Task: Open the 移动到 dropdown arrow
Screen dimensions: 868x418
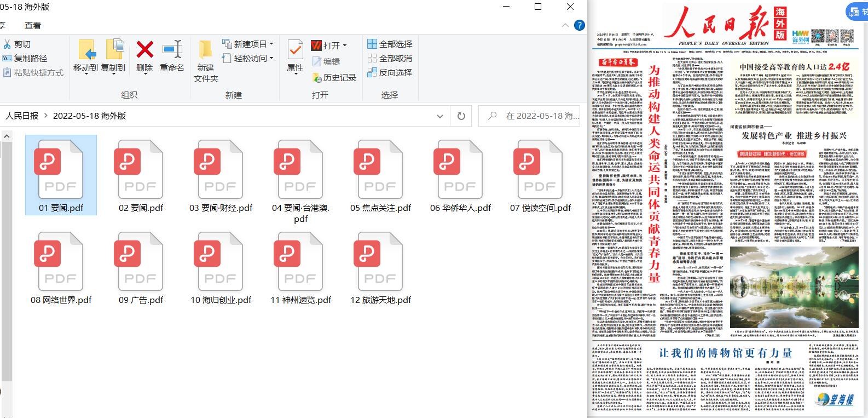Action: (x=86, y=75)
